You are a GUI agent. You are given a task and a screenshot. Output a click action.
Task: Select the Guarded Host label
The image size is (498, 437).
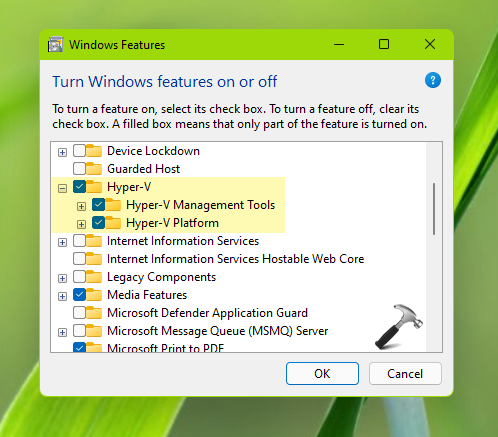click(143, 169)
